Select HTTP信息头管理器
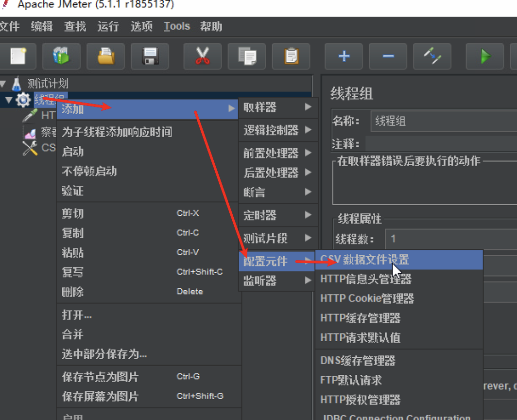This screenshot has height=420, width=517. point(399,279)
